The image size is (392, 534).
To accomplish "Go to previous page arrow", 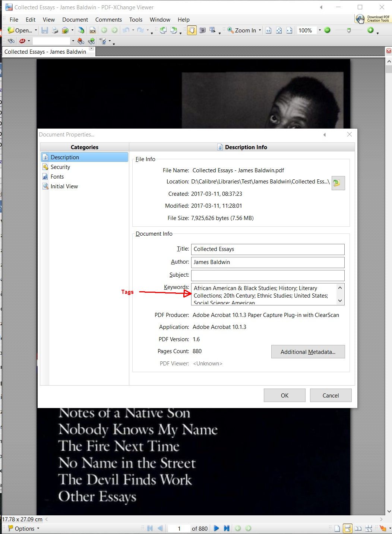I will [x=160, y=528].
